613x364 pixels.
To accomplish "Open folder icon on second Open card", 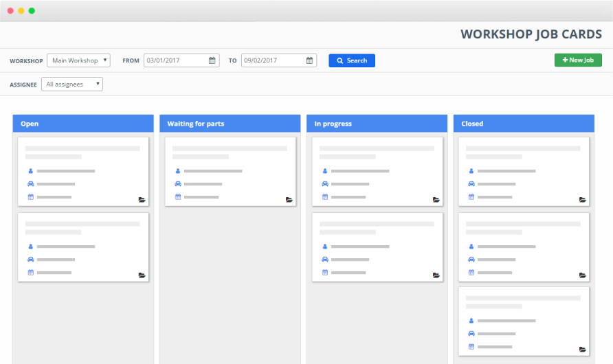I will [x=142, y=275].
